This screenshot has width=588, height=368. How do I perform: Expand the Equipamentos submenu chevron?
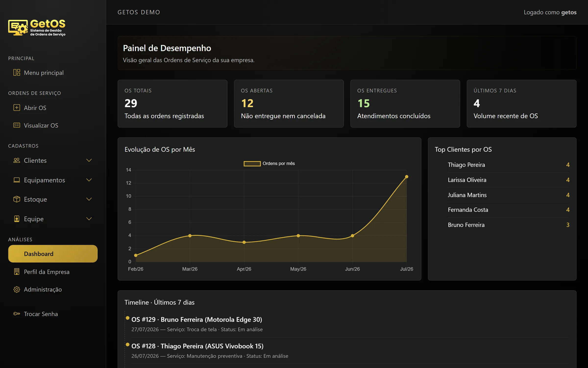point(89,180)
